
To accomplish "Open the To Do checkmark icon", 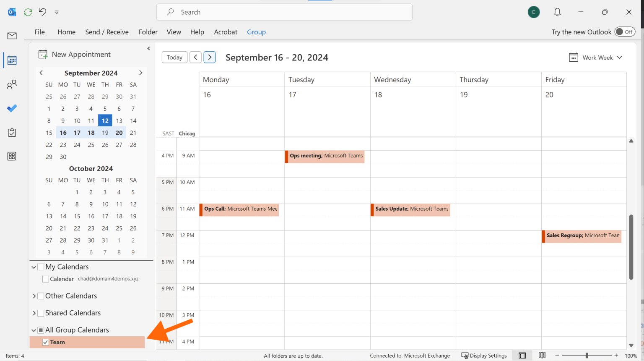I will (12, 108).
